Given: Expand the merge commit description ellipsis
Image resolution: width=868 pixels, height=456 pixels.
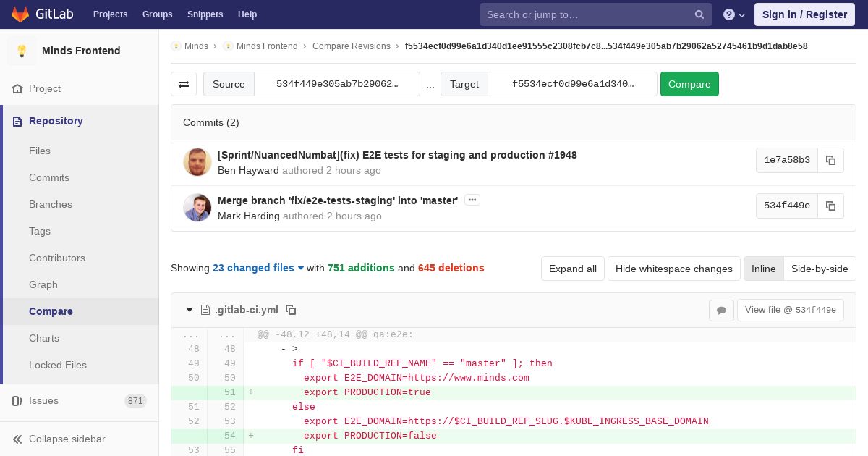Looking at the screenshot, I should tap(472, 200).
